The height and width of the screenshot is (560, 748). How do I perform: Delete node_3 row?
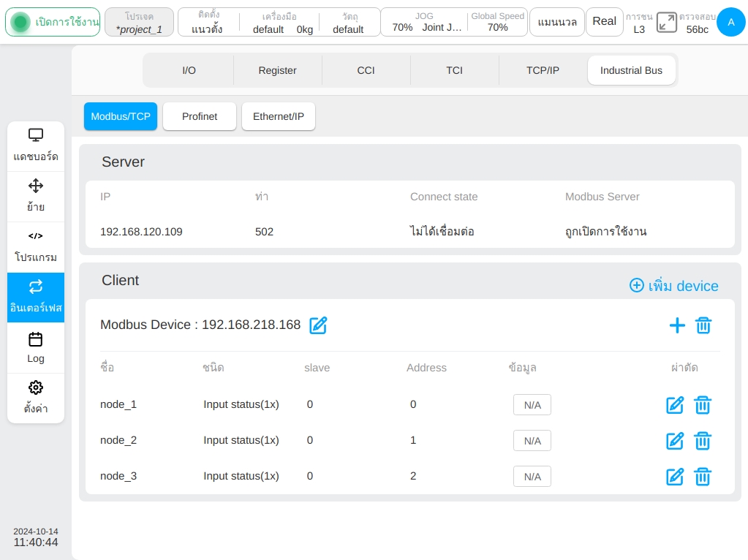click(x=703, y=477)
